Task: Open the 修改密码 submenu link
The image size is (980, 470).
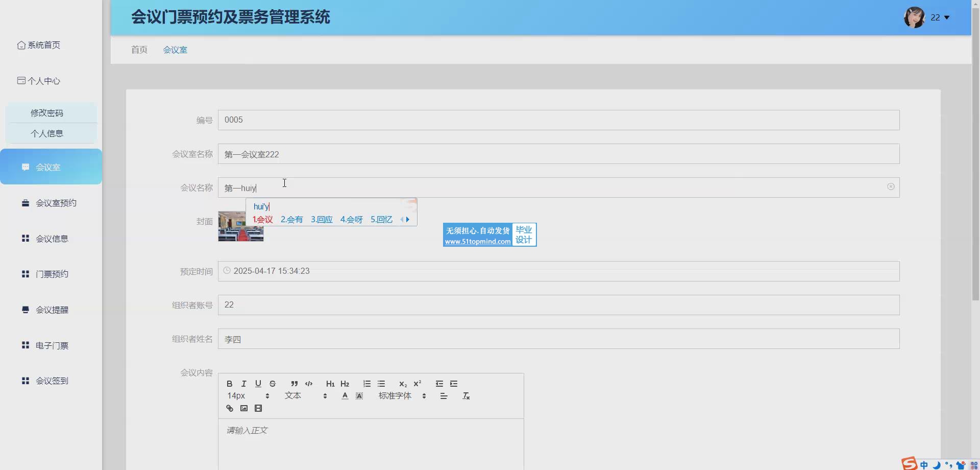Action: tap(47, 113)
